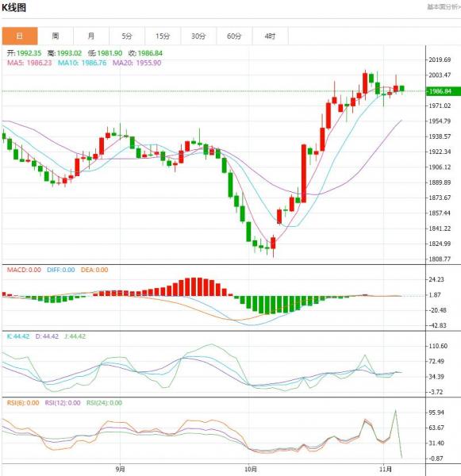Click the green 1986.84 current price tag
Screen dimensions: 461x476
444,91
